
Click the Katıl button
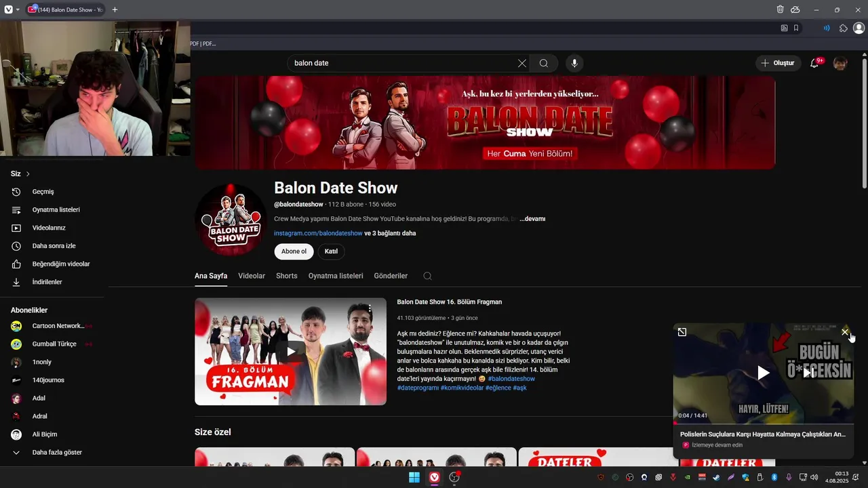click(331, 251)
